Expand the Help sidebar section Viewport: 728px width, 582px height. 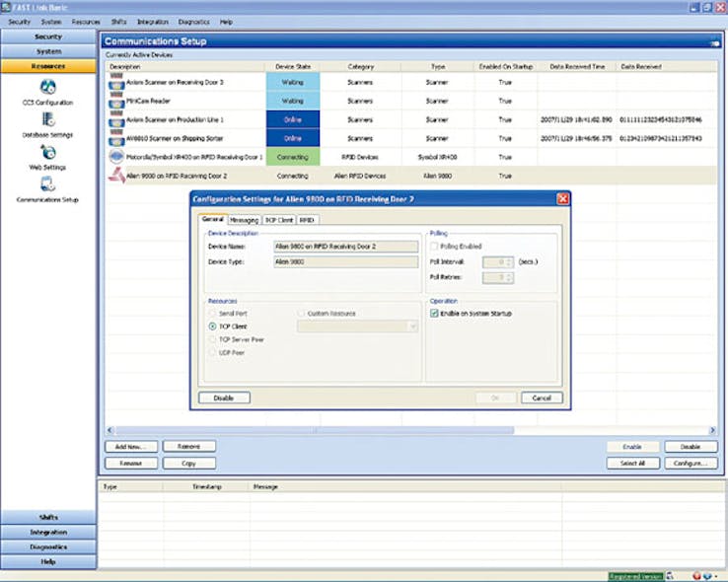(48, 561)
